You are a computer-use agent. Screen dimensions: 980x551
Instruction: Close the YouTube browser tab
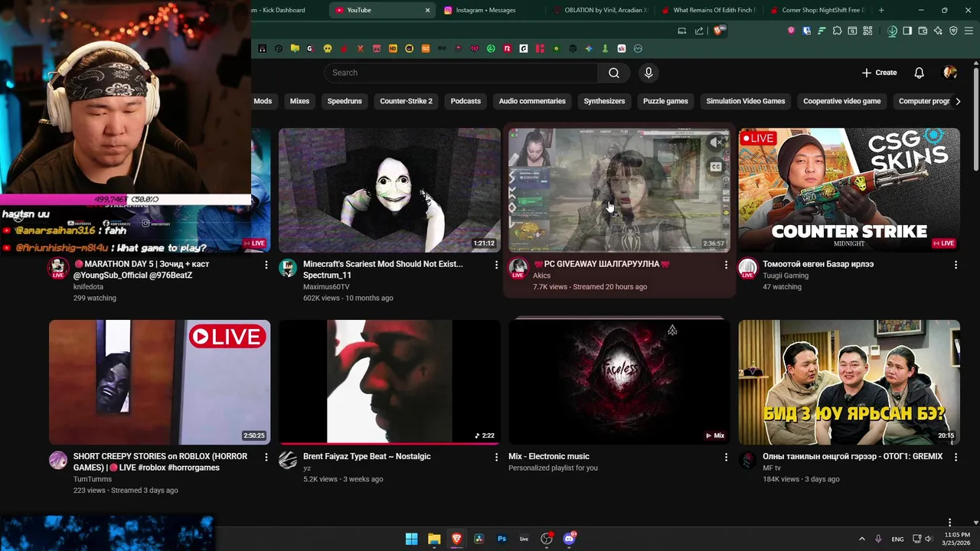[427, 10]
